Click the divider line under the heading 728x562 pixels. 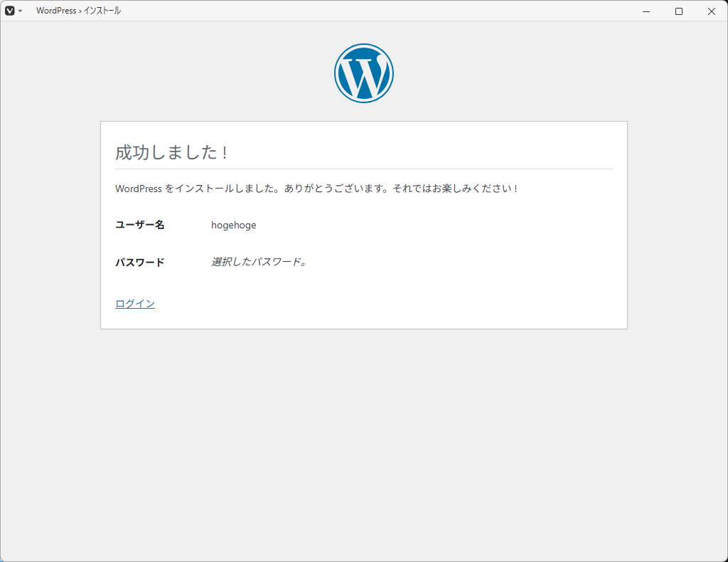coord(363,169)
